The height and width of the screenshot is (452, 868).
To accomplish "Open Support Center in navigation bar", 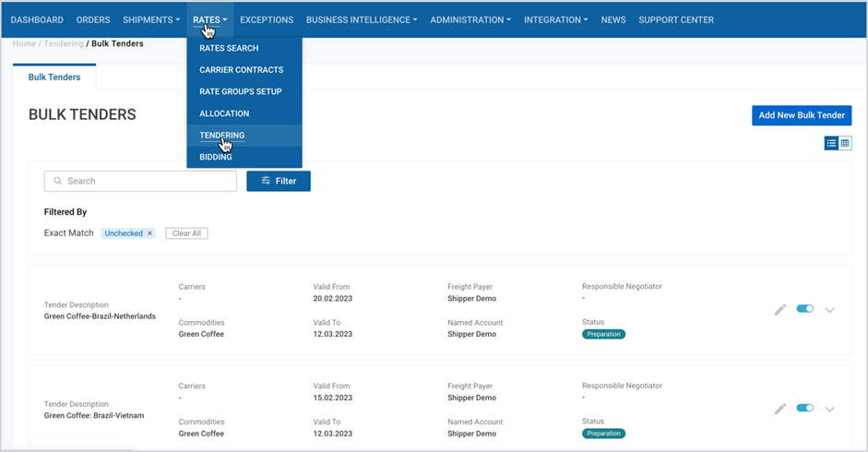I will tap(676, 20).
